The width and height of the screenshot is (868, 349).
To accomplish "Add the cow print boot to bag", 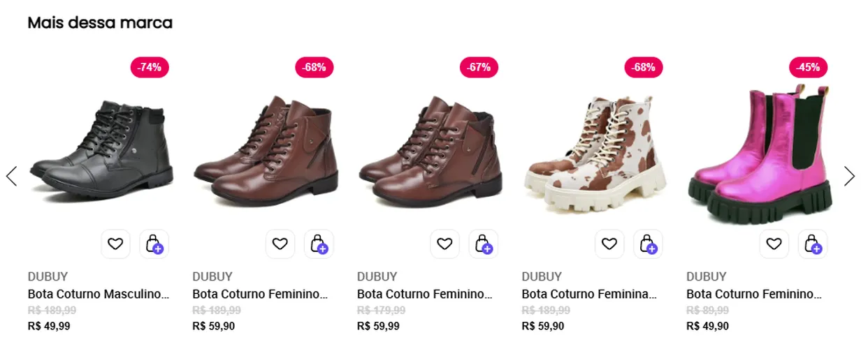I will pyautogui.click(x=648, y=244).
